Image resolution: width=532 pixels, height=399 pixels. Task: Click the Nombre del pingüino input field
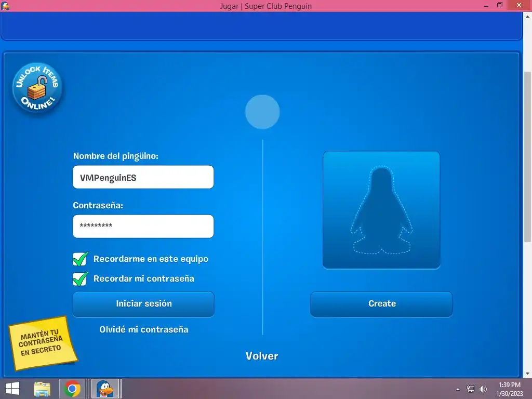[143, 177]
